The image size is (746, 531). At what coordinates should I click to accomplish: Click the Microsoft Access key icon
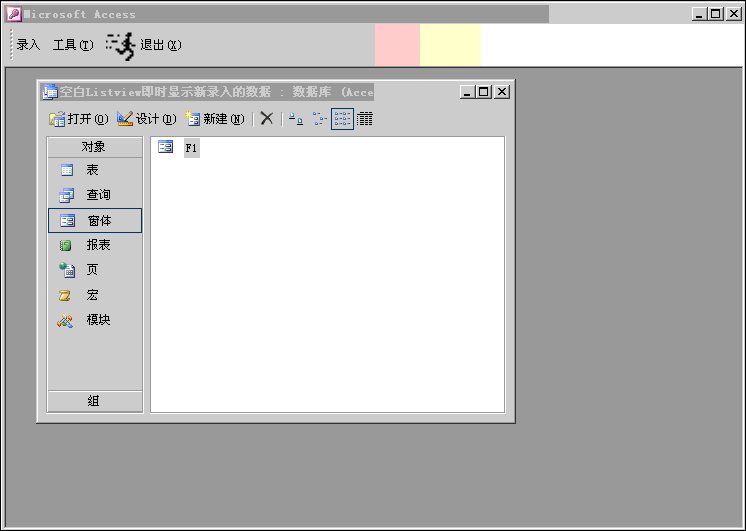[13, 14]
